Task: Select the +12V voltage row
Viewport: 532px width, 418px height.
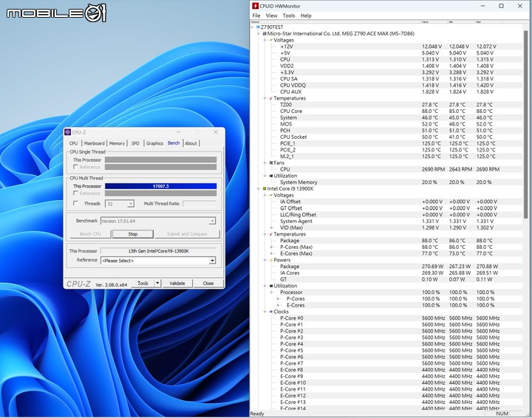Action: point(397,47)
